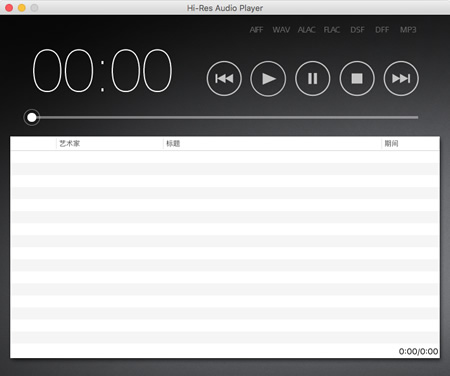Skip to the next track
This screenshot has width=450, height=376.
401,79
